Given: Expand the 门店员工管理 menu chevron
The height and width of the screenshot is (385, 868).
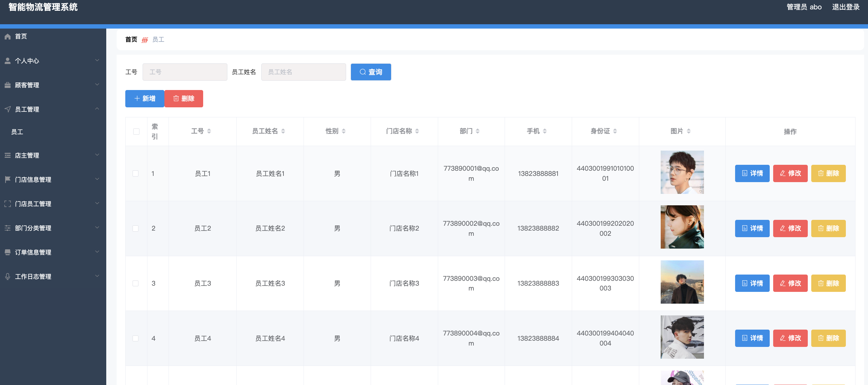Looking at the screenshot, I should [97, 203].
